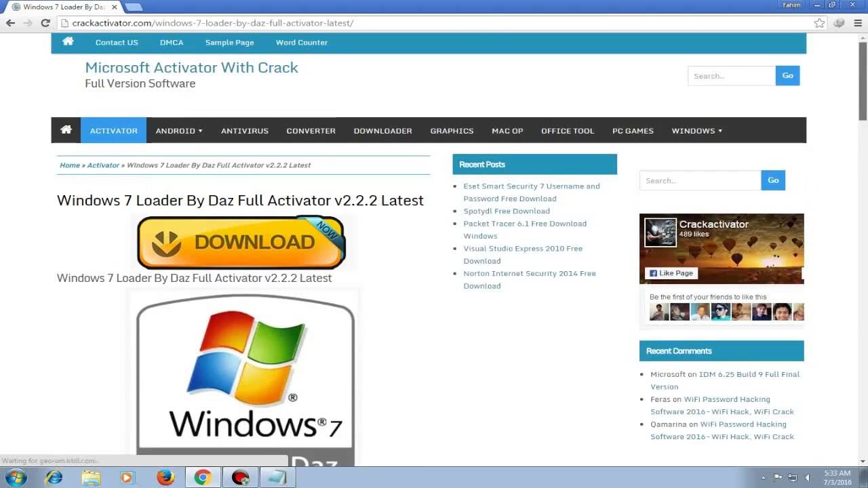This screenshot has height=488, width=868.
Task: Open Eset Smart Security 7 post
Action: click(532, 192)
